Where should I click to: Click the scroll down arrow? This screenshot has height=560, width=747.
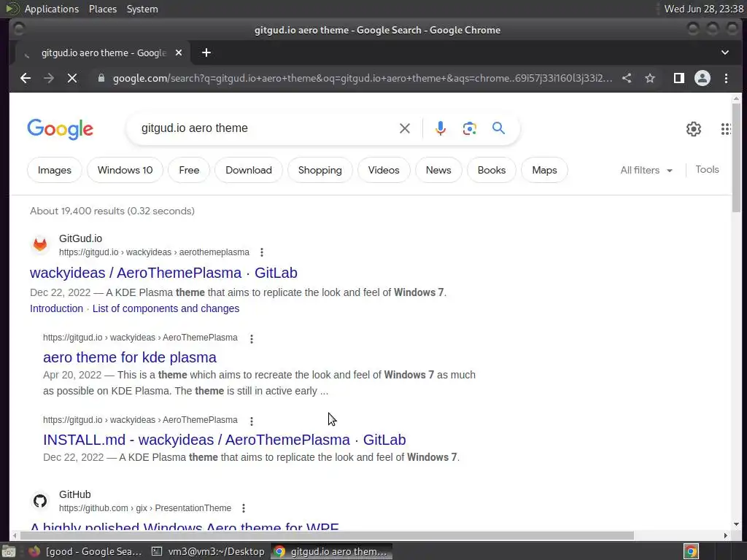pos(737,525)
